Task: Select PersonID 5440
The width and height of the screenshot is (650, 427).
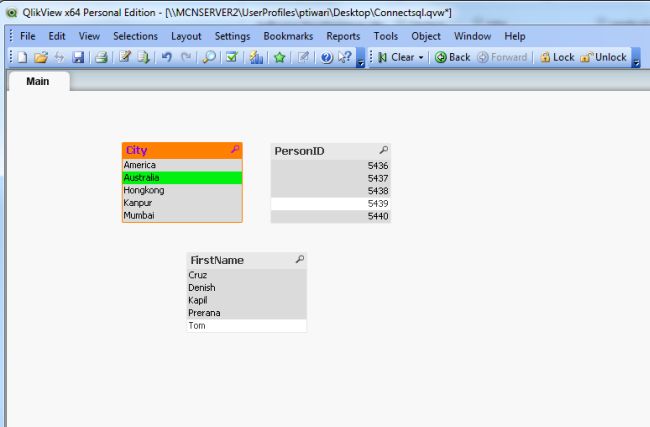Action: click(x=330, y=216)
